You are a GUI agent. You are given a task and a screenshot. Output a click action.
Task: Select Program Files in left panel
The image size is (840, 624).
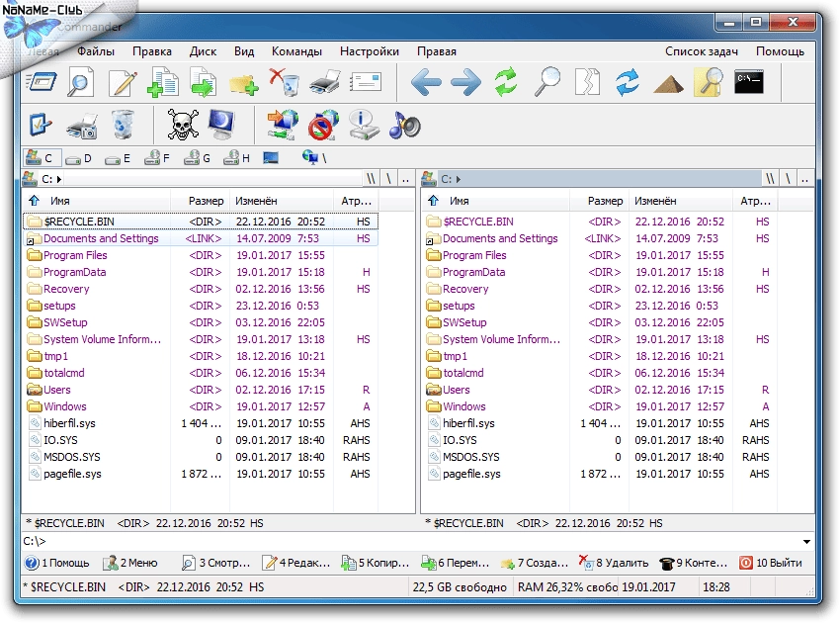tap(202, 255)
